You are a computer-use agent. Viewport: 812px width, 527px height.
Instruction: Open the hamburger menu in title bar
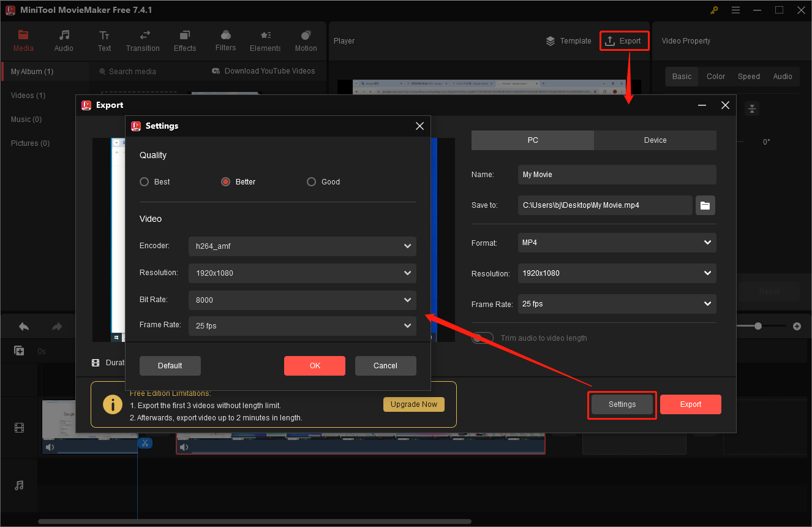[x=735, y=10]
